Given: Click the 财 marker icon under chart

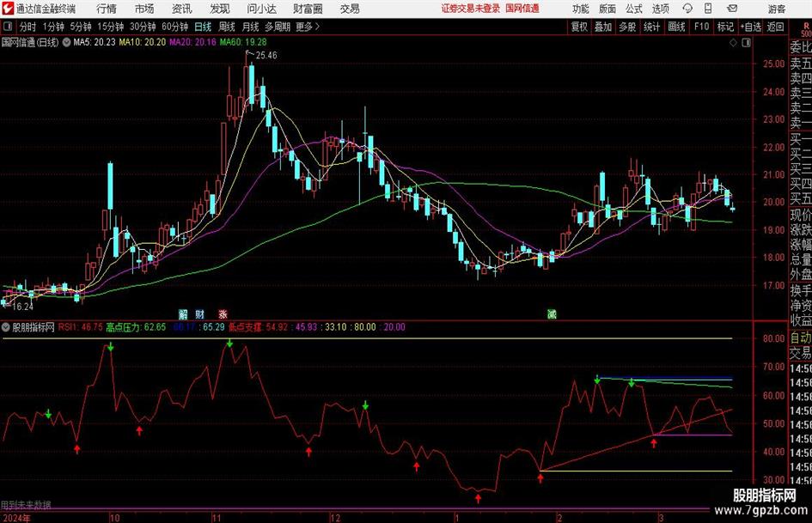Looking at the screenshot, I should [x=200, y=313].
